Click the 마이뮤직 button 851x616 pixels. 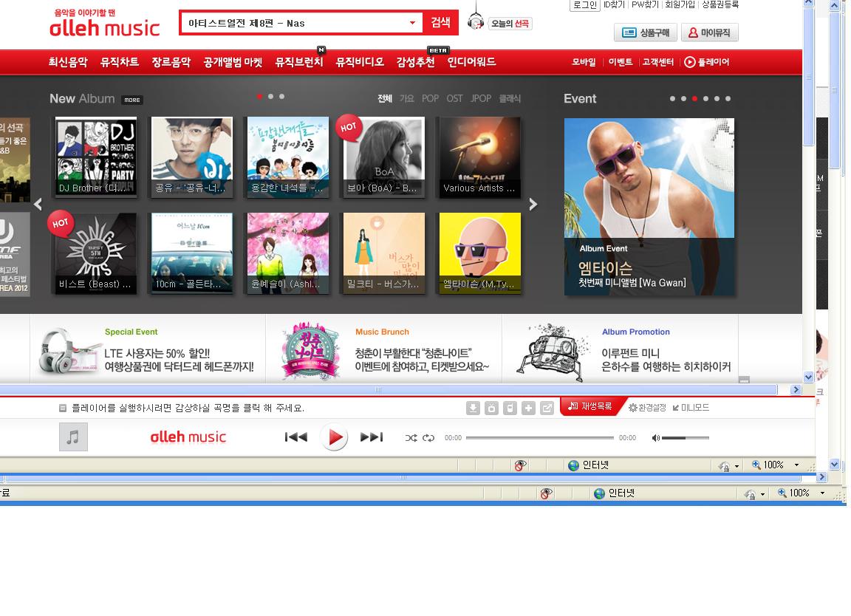coord(709,32)
